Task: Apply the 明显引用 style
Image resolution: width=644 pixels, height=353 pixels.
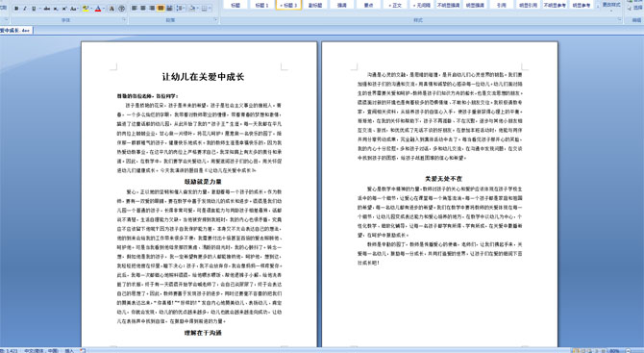Action: click(x=529, y=5)
